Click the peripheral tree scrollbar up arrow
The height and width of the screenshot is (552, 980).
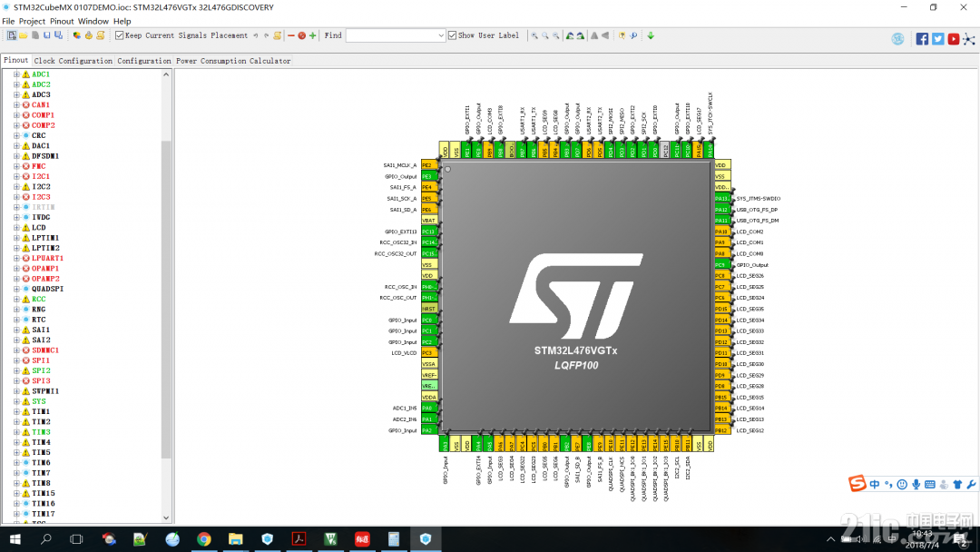[x=166, y=74]
